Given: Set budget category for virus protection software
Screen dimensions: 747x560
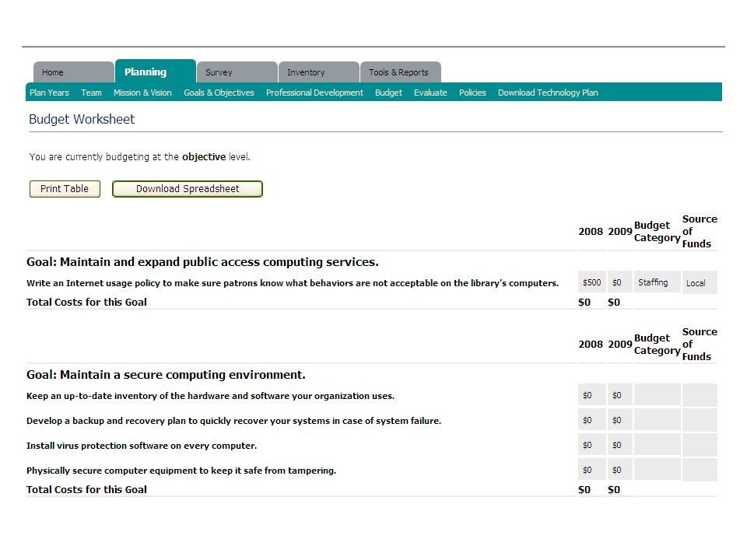Looking at the screenshot, I should (x=657, y=445).
